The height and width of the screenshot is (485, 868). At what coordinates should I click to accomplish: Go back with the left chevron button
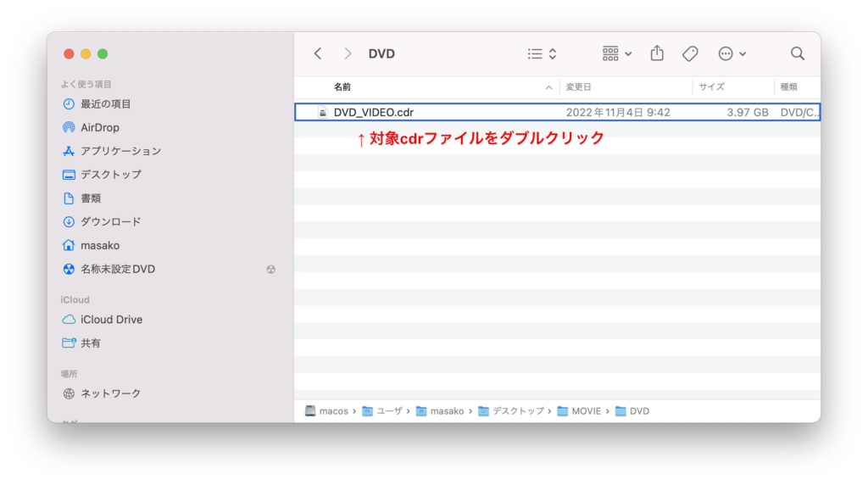tap(318, 53)
